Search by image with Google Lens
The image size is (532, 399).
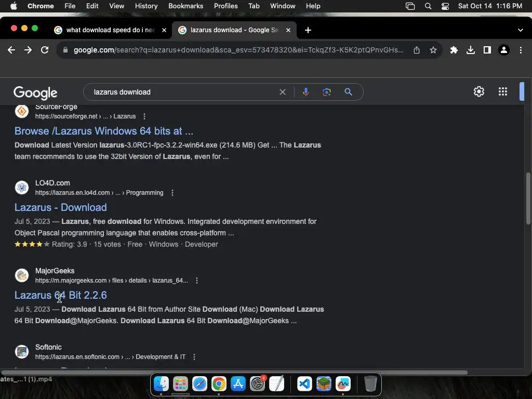327,92
